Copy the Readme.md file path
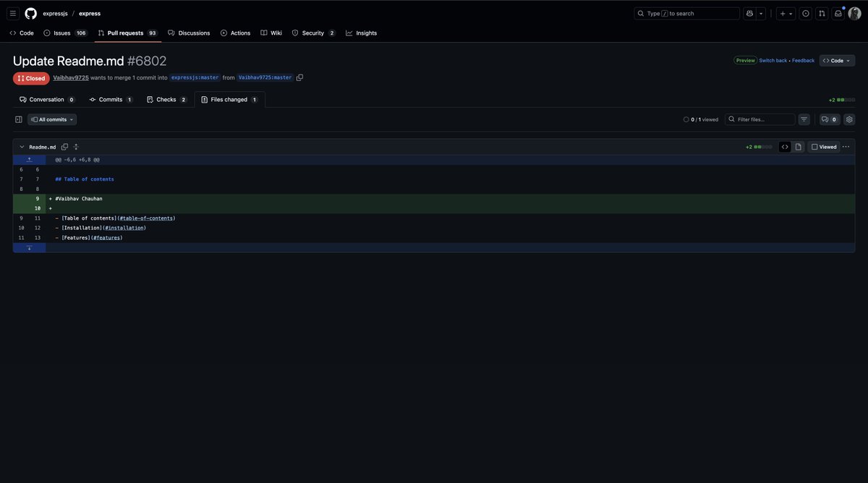Image resolution: width=868 pixels, height=483 pixels. [x=64, y=147]
